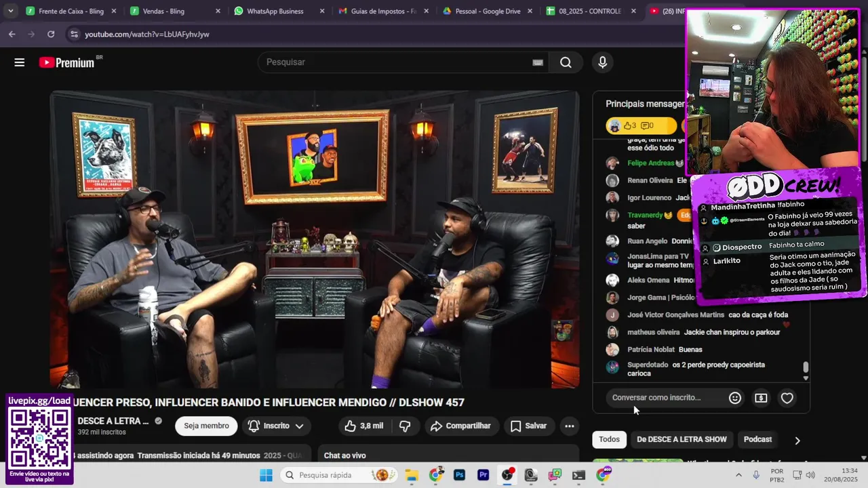Open the Inscrito notification dropdown
Screen dimensions: 868x488
[275, 426]
